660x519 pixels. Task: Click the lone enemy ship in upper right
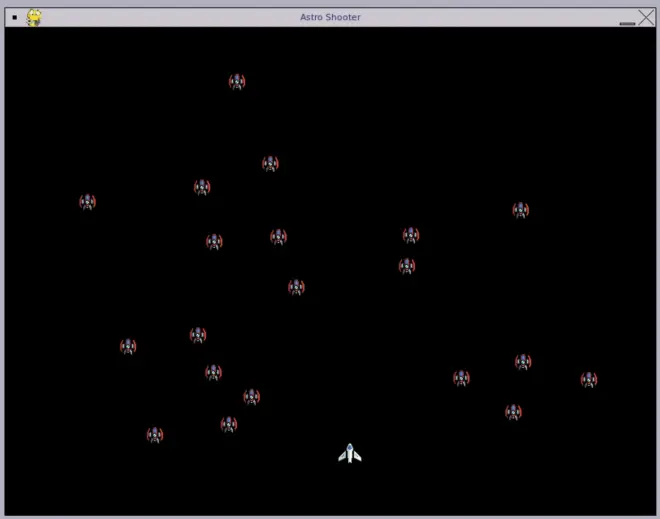pos(521,210)
